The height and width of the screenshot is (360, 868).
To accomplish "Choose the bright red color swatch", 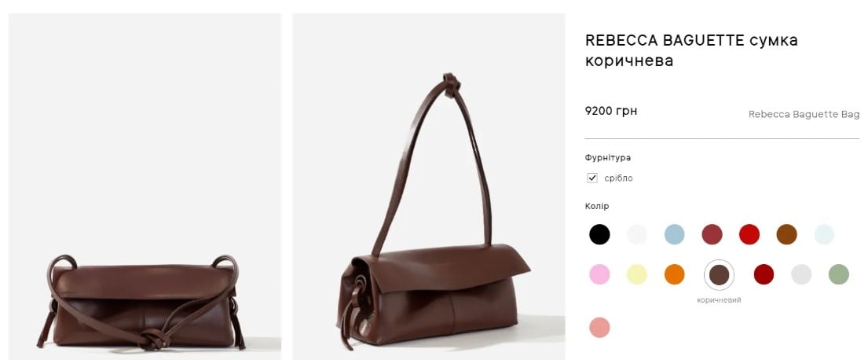I will coord(749,234).
